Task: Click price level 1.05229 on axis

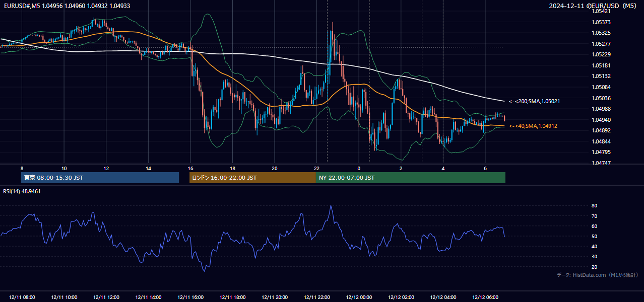Action: coord(601,54)
